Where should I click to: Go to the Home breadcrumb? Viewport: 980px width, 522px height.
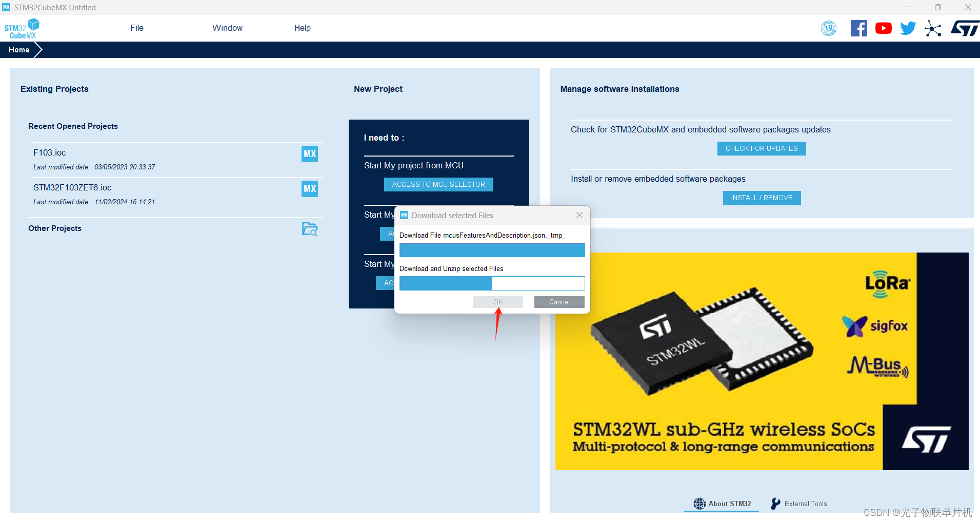[x=19, y=50]
